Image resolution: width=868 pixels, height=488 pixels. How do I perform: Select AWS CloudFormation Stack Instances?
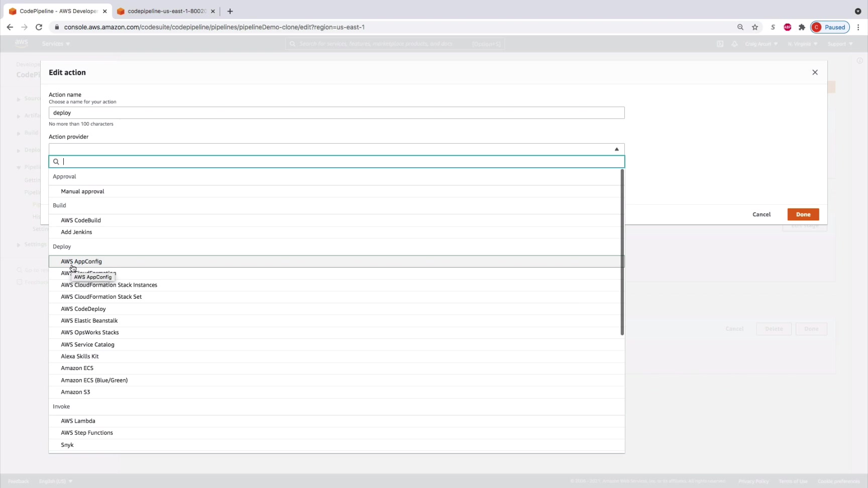[335, 285]
